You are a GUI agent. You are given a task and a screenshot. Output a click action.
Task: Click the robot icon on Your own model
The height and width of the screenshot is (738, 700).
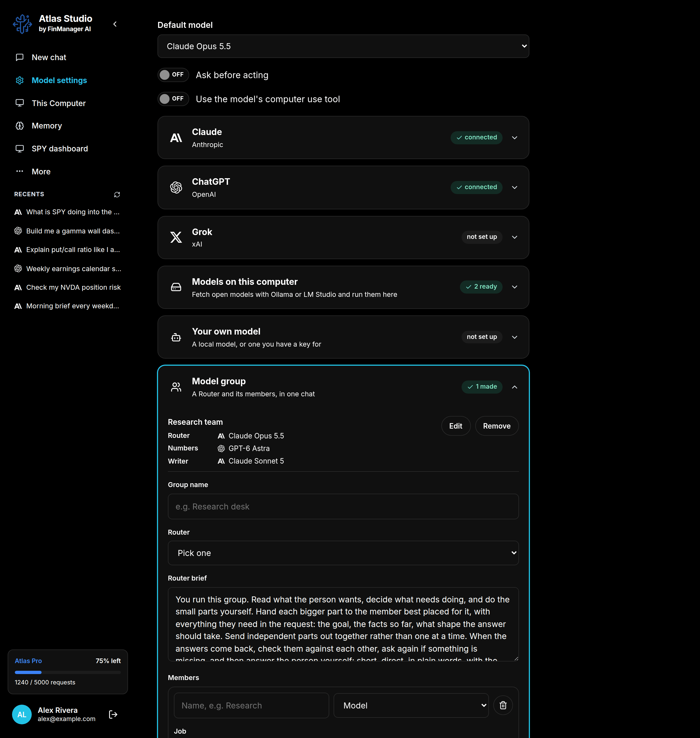click(x=176, y=337)
